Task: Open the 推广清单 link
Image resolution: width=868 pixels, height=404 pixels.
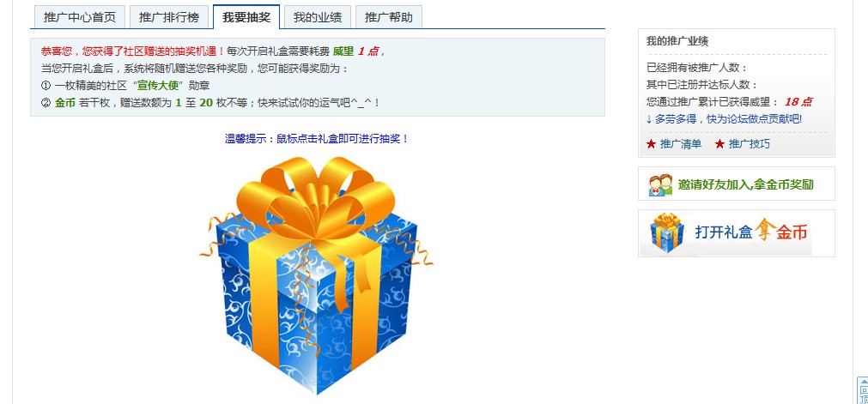Action: pyautogui.click(x=681, y=144)
